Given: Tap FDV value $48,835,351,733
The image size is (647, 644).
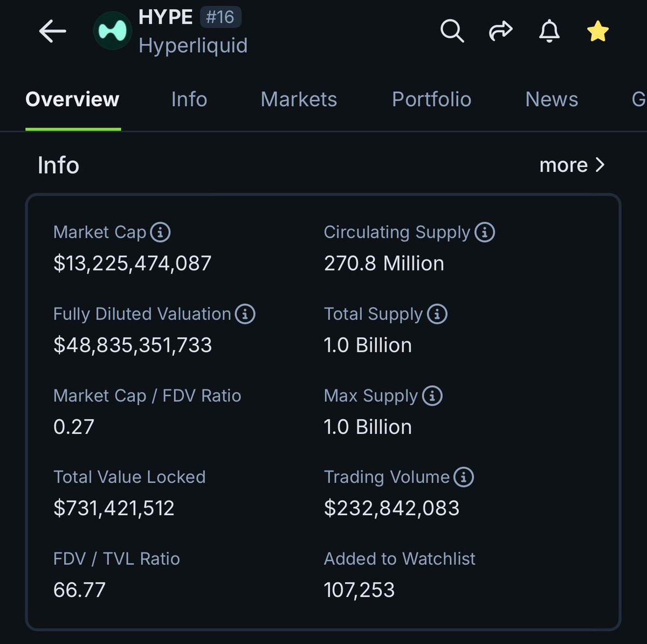Looking at the screenshot, I should tap(133, 345).
